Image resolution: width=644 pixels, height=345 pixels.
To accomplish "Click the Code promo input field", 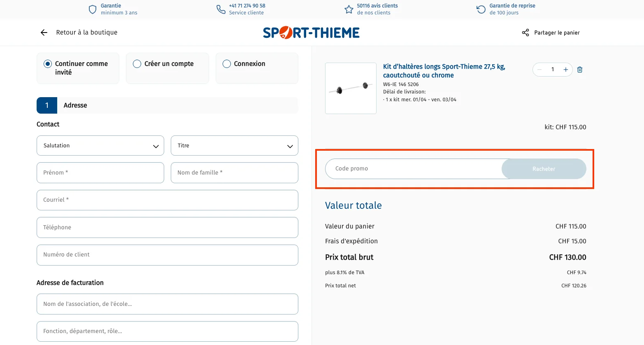I will (x=412, y=169).
